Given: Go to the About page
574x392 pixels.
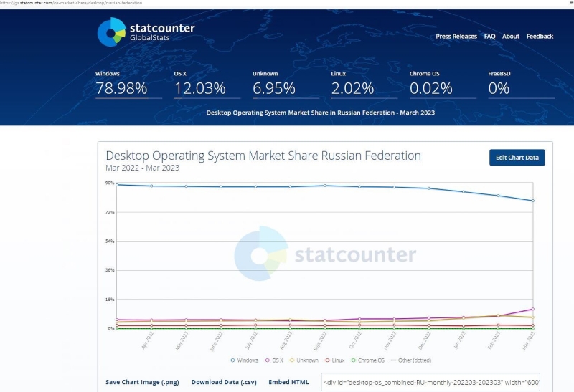Looking at the screenshot, I should [511, 37].
